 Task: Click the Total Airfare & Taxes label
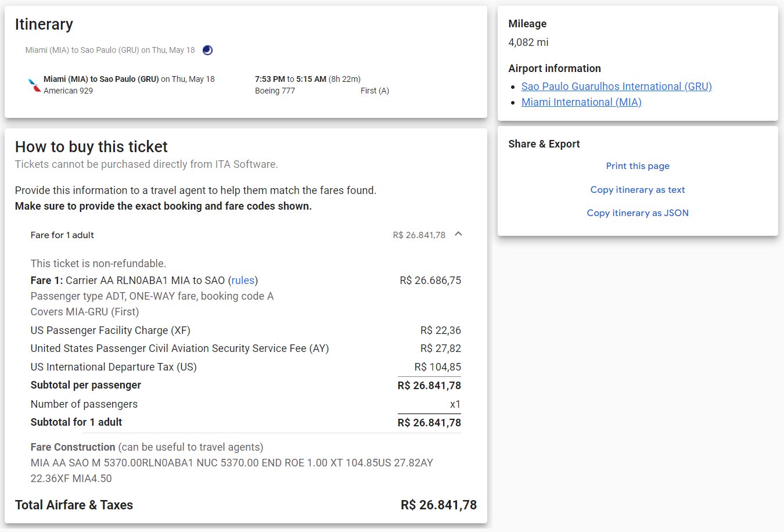click(74, 505)
